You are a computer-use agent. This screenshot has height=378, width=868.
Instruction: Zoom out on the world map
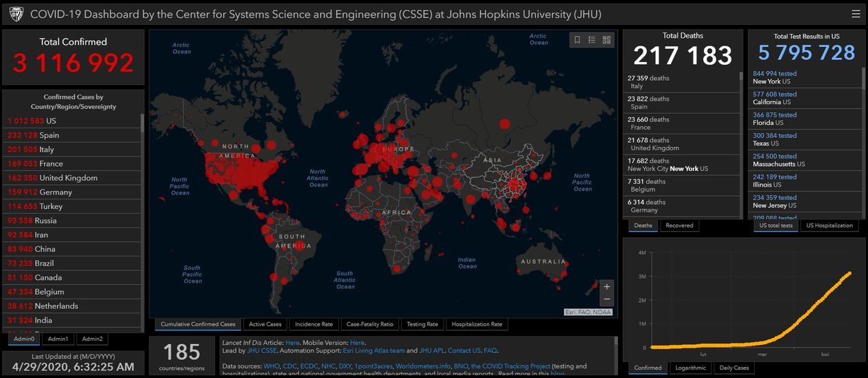click(606, 299)
